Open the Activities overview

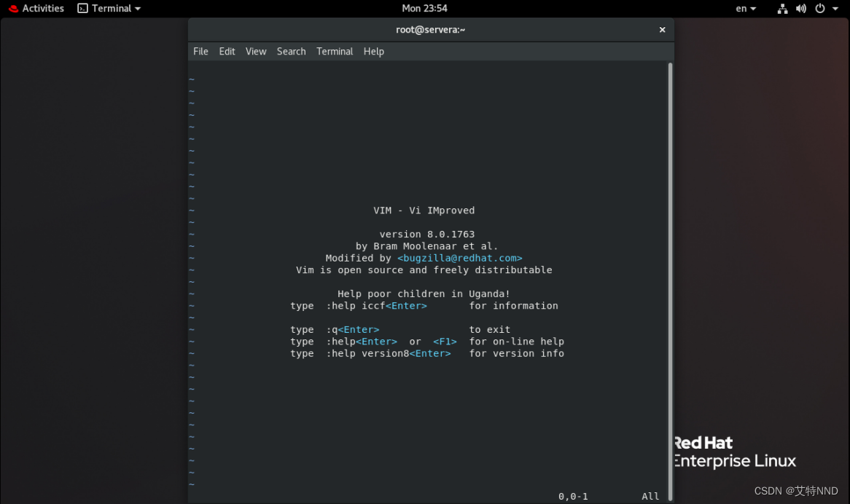43,8
